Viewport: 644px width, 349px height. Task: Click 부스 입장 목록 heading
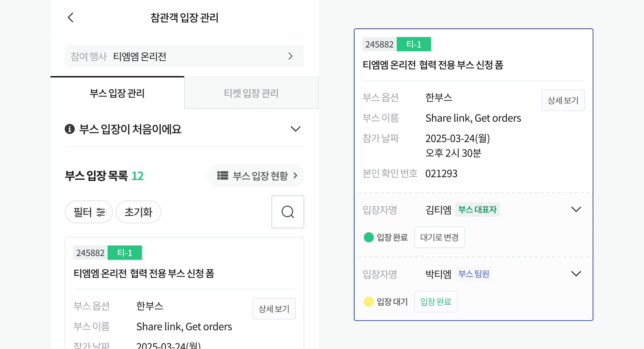(96, 176)
